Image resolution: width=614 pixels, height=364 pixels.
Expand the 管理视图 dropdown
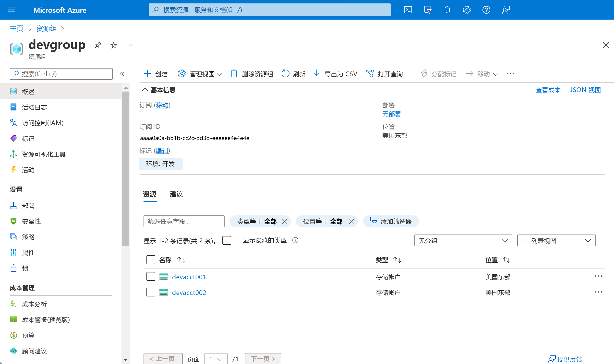click(x=200, y=74)
